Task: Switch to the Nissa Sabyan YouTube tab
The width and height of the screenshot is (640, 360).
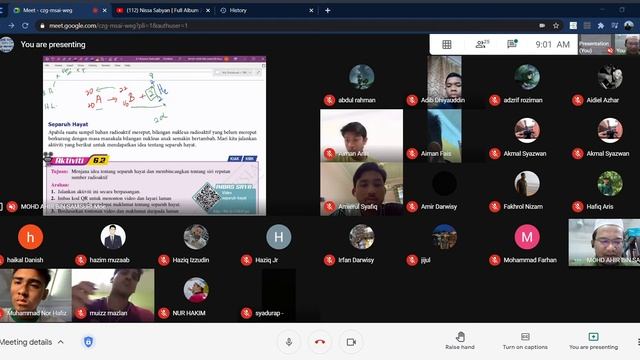Action: (162, 10)
